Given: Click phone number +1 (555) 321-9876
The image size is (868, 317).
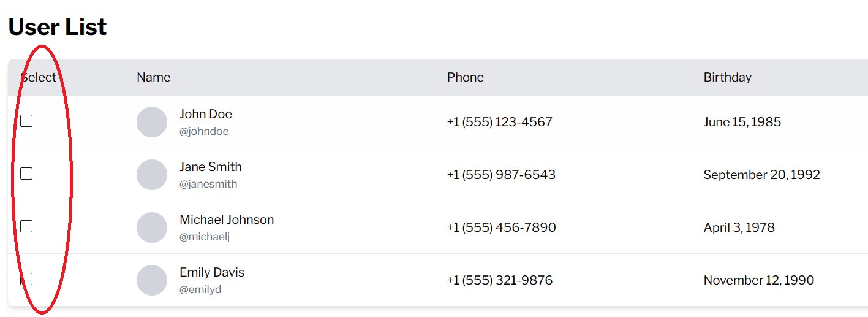Looking at the screenshot, I should [x=500, y=280].
